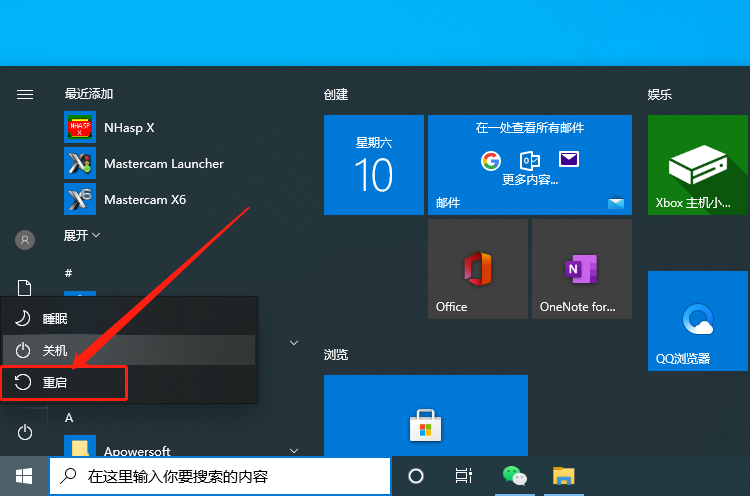
Task: Open the Office tile
Action: click(x=477, y=269)
